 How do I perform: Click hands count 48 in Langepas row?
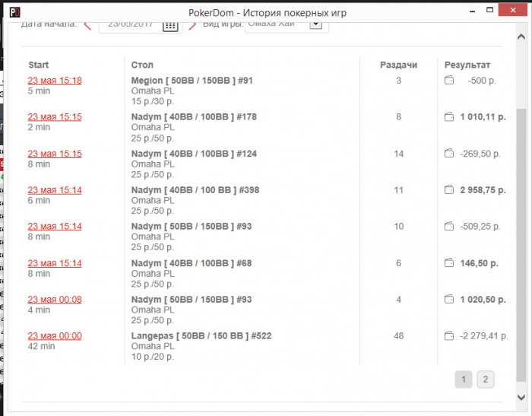point(399,336)
